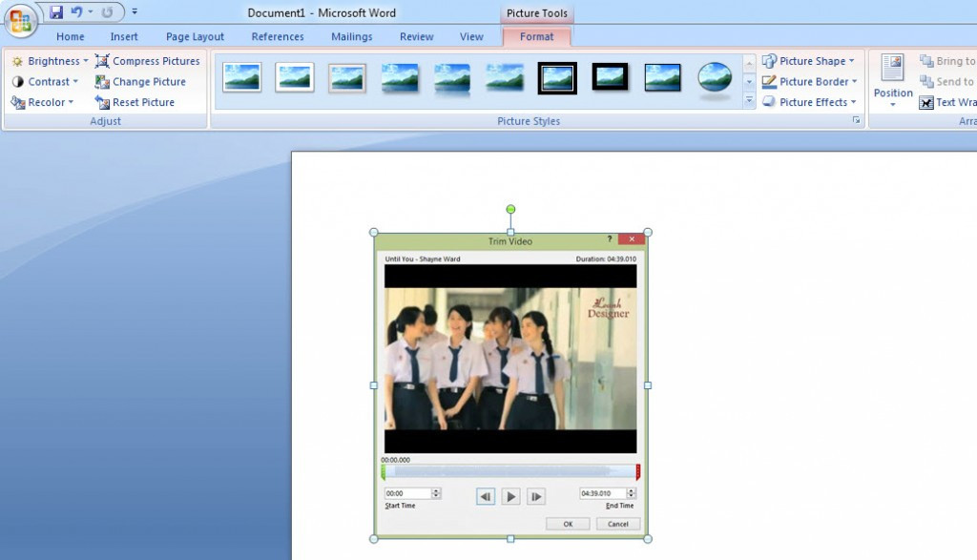Open the Text Wrapping options
This screenshot has height=560, width=977.
tap(947, 102)
